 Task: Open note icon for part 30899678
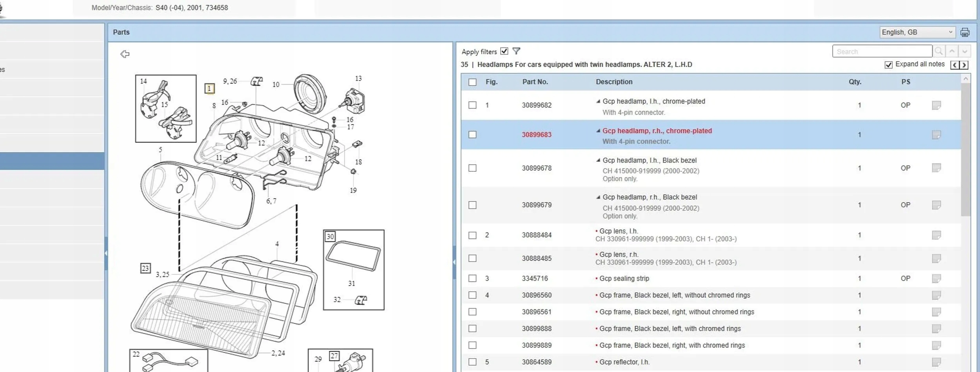(x=936, y=168)
